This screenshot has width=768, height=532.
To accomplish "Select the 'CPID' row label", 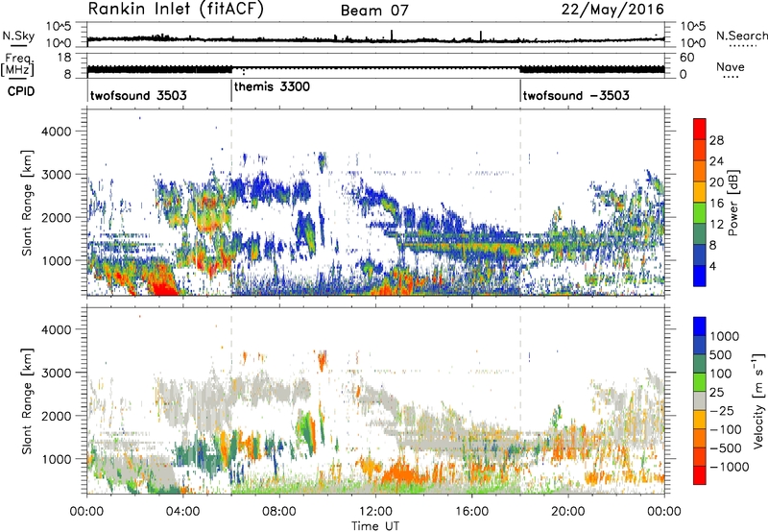I will [21, 91].
